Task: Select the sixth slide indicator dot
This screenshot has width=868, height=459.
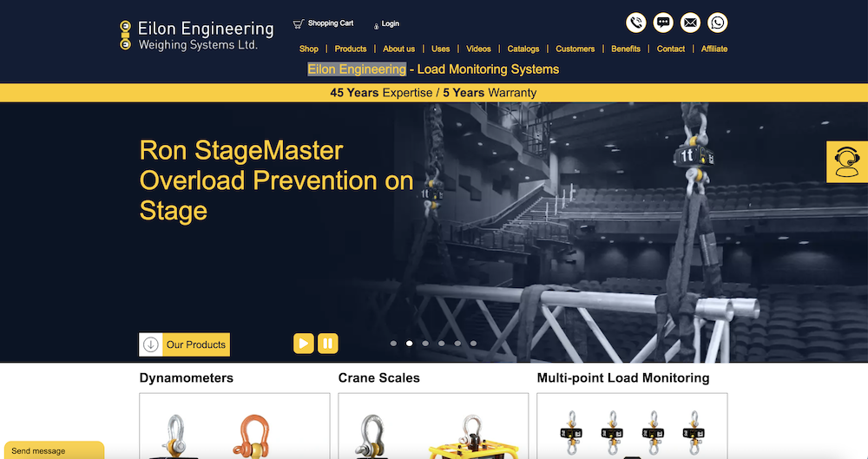Action: point(473,344)
